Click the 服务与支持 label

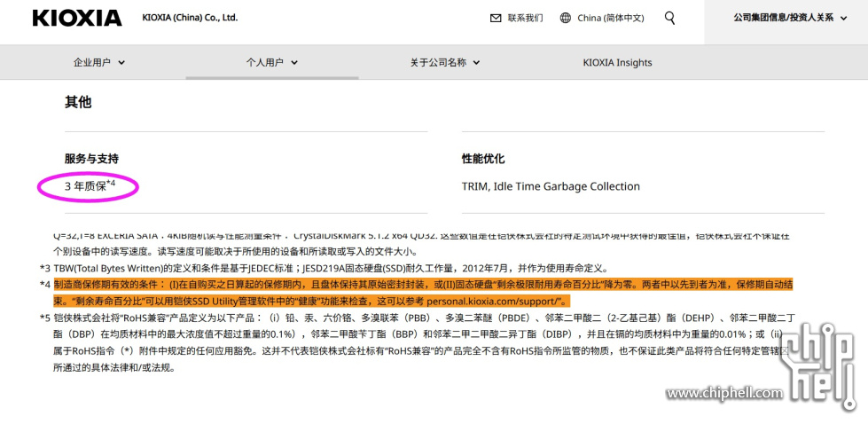(x=91, y=159)
